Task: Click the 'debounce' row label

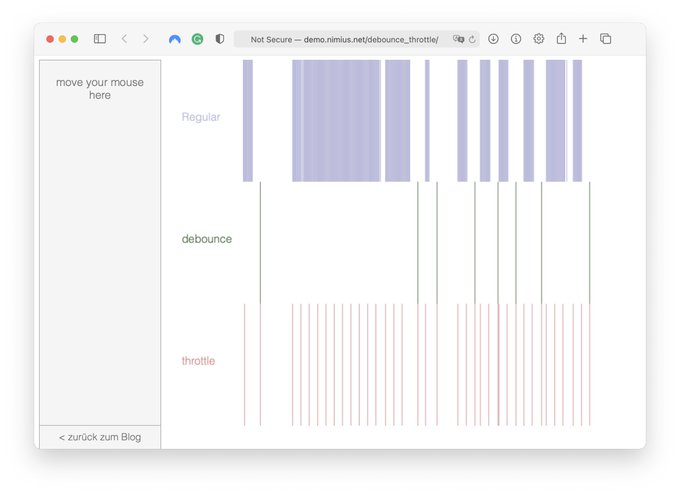Action: pos(207,239)
